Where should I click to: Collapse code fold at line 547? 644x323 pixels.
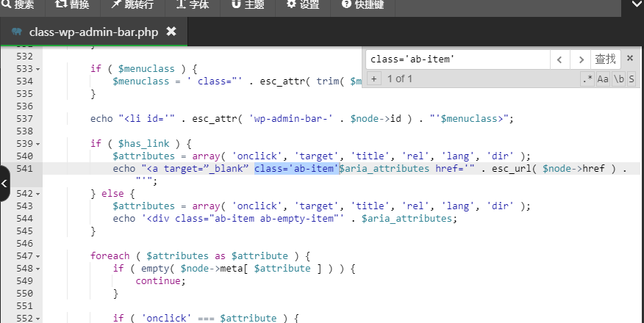(x=37, y=257)
